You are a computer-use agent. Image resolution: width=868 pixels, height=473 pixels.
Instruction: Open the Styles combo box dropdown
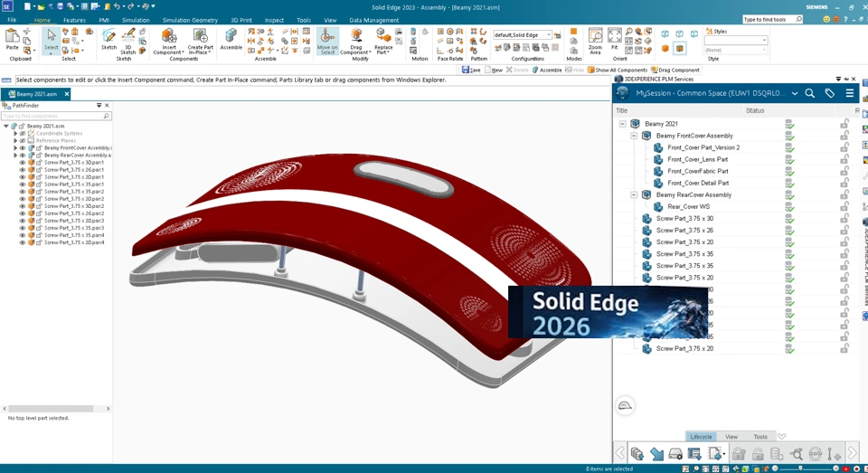point(764,41)
